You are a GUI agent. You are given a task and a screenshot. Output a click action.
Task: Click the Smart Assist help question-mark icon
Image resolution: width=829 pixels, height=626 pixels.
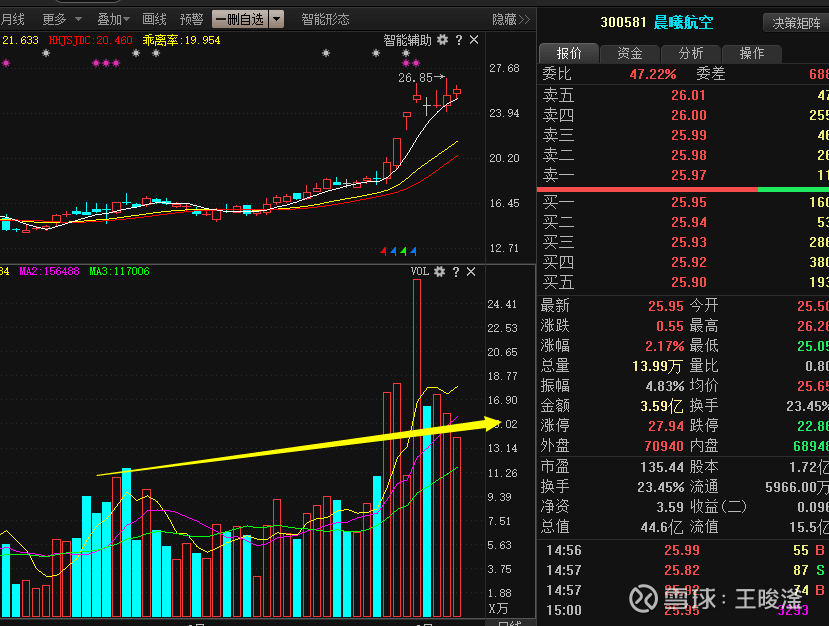pos(459,40)
